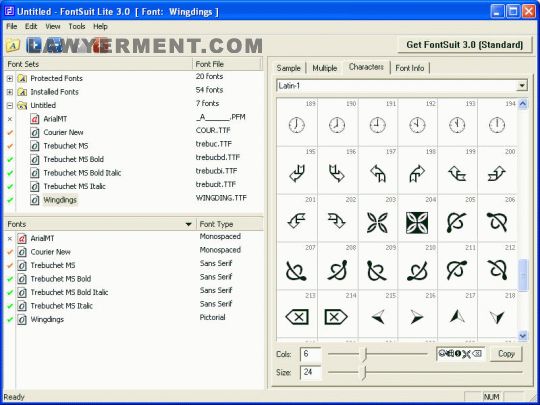Click the Untitled font set folder icon
Screen dimensions: 540x405
coord(22,105)
